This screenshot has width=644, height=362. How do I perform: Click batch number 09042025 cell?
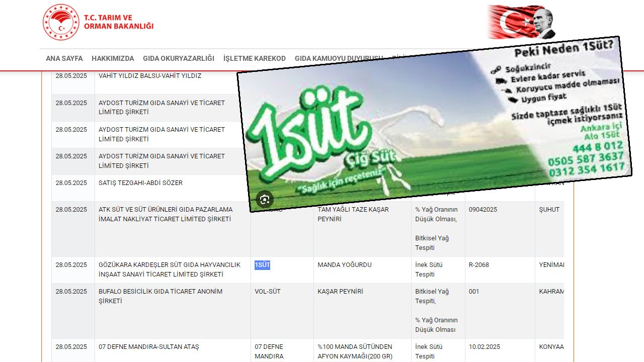click(x=500, y=229)
